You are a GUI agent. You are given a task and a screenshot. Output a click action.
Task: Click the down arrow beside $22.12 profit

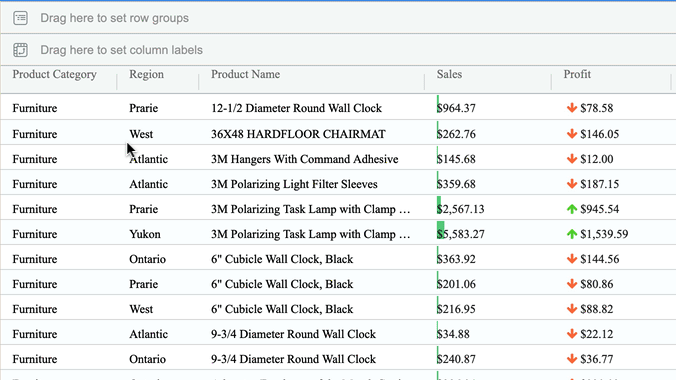point(572,334)
